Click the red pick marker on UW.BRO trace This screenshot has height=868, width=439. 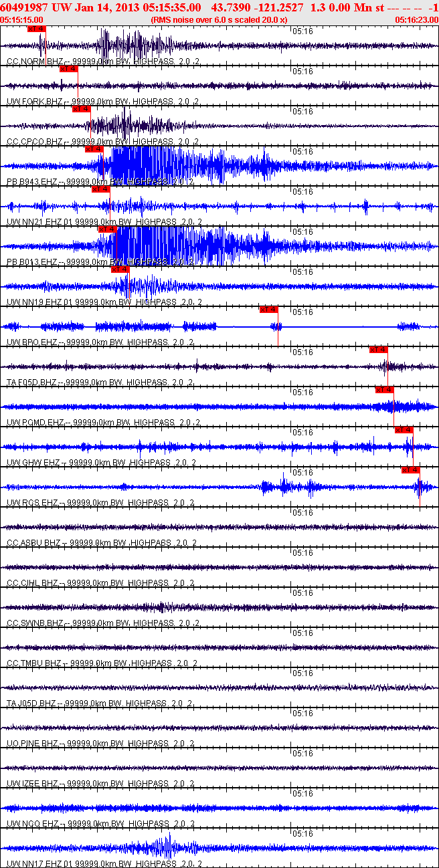268,310
